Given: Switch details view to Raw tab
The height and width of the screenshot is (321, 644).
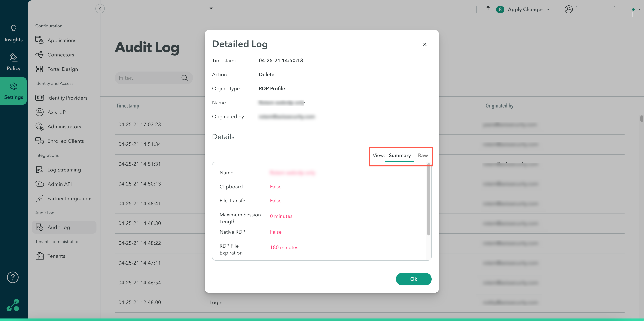Looking at the screenshot, I should coord(423,155).
